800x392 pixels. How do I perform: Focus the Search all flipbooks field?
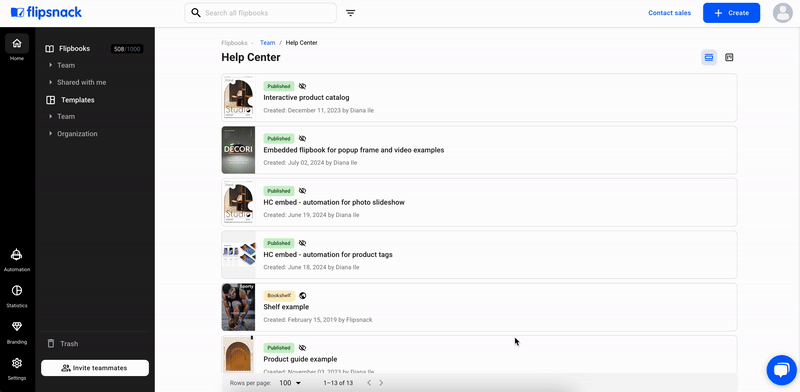(260, 13)
